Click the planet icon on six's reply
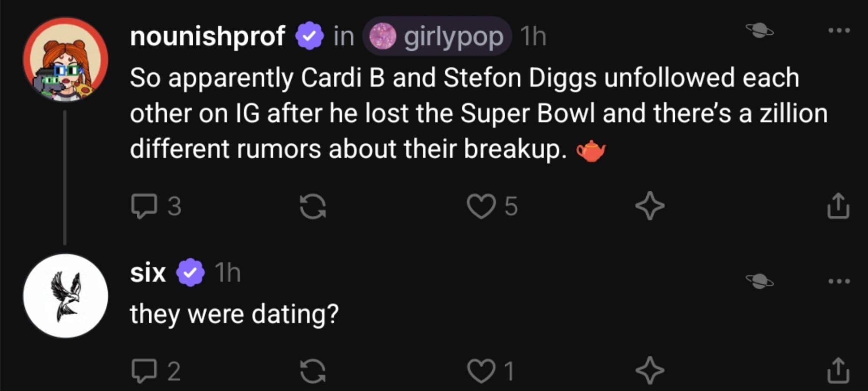The image size is (868, 391). 759,281
